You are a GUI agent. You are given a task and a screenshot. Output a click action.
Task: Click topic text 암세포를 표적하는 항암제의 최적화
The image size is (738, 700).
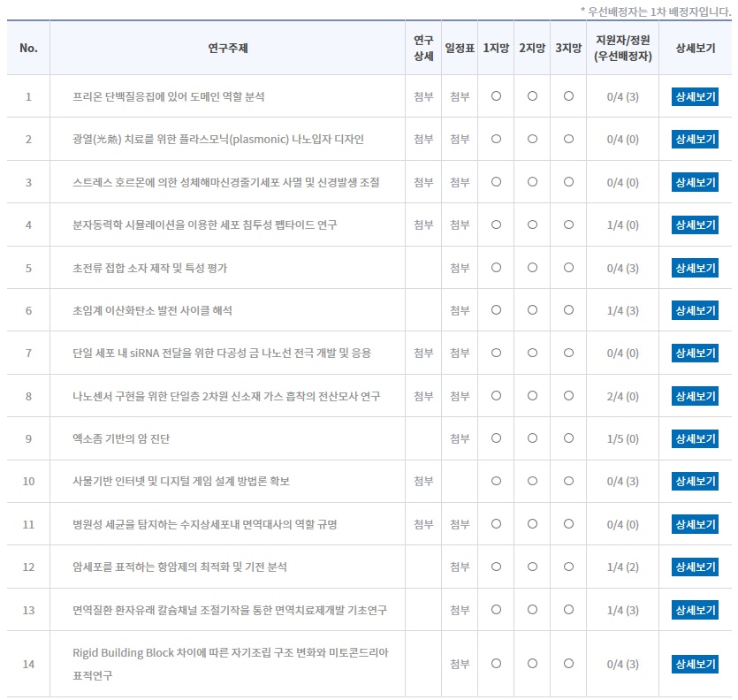(151, 567)
